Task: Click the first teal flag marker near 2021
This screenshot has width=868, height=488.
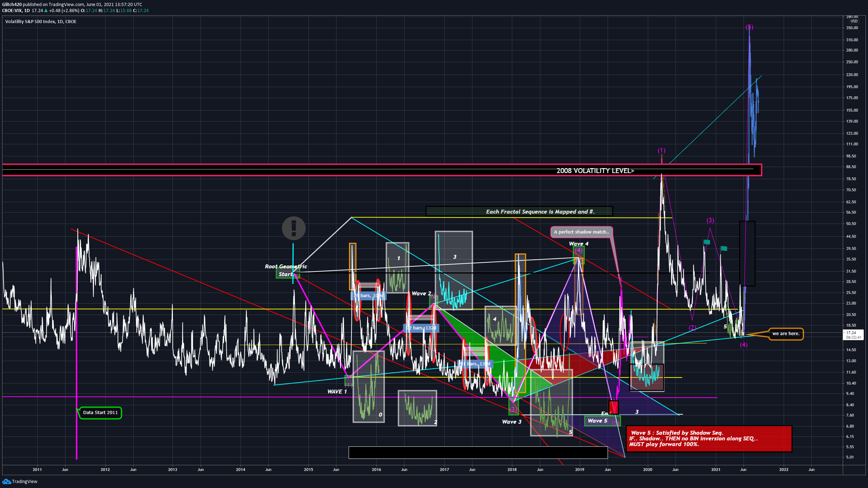Action: (x=707, y=242)
